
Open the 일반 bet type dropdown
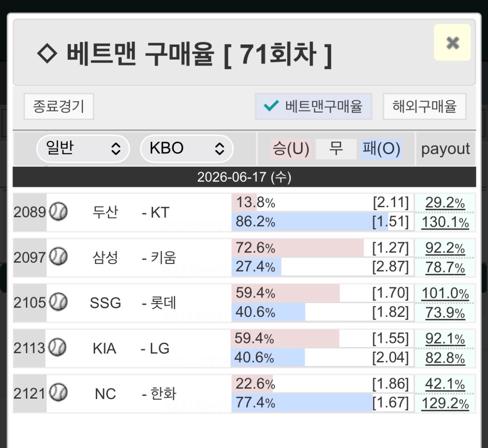pyautogui.click(x=83, y=149)
